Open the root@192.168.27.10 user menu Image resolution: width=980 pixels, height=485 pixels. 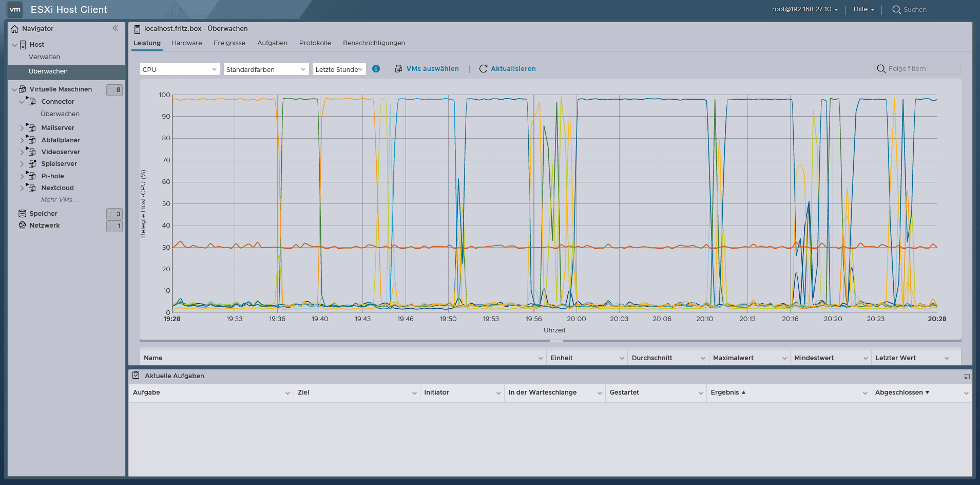[805, 9]
